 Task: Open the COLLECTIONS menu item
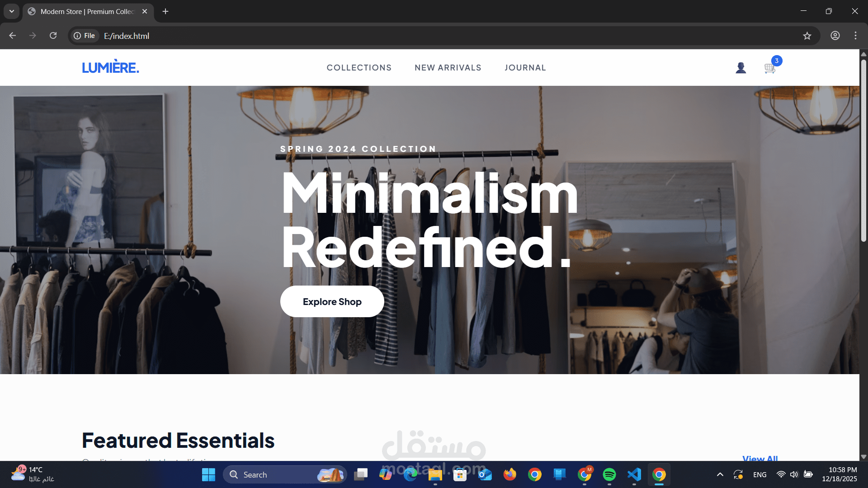click(359, 68)
